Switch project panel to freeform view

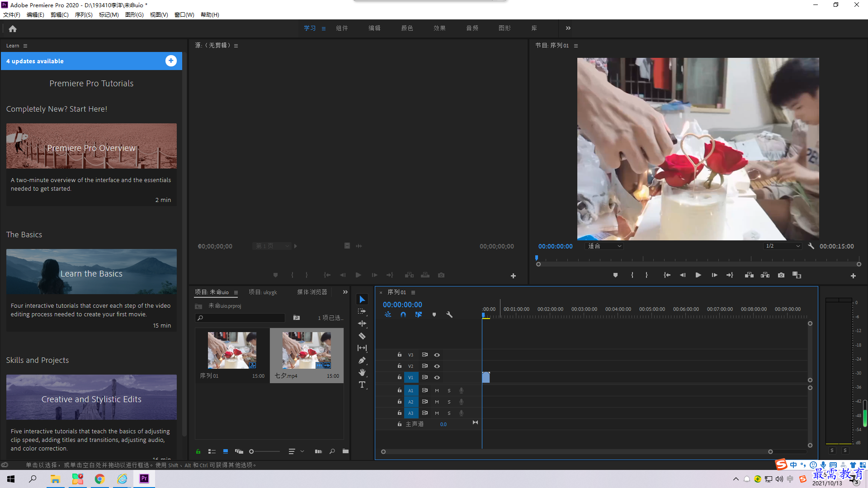click(x=239, y=451)
